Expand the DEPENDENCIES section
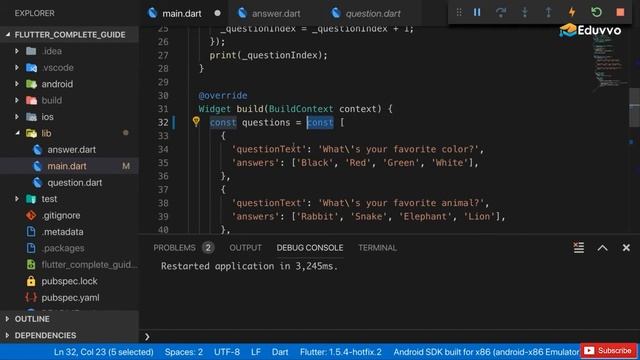The width and height of the screenshot is (640, 360). tap(7, 335)
